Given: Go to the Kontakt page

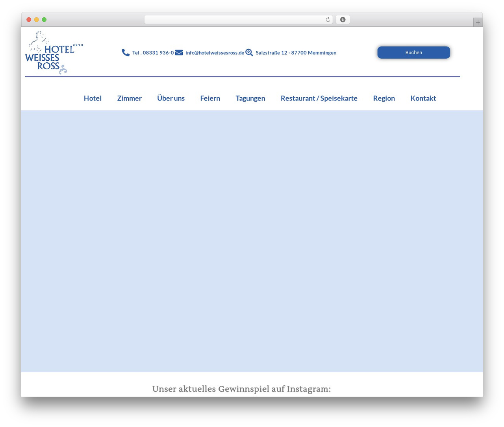Looking at the screenshot, I should [423, 98].
